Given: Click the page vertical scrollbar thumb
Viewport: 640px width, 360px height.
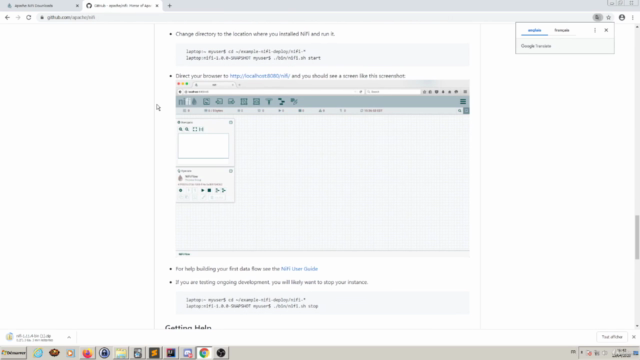Looking at the screenshot, I should pyautogui.click(x=637, y=238).
